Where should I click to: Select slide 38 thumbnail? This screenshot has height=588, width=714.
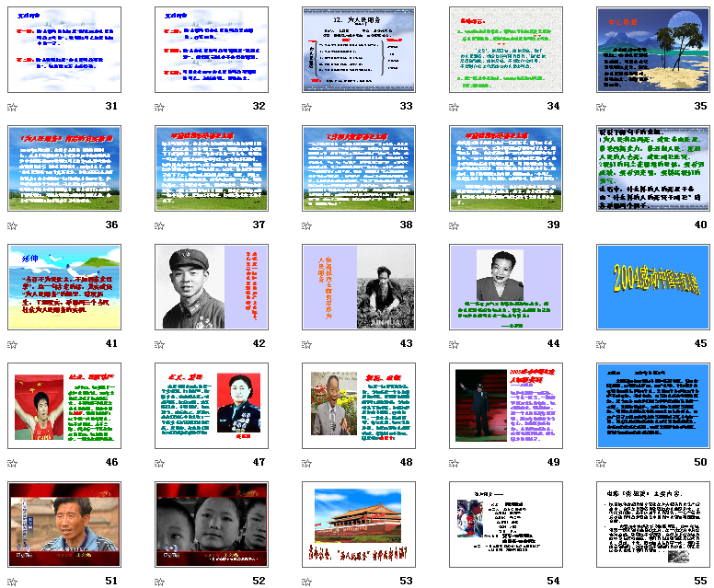pos(359,168)
